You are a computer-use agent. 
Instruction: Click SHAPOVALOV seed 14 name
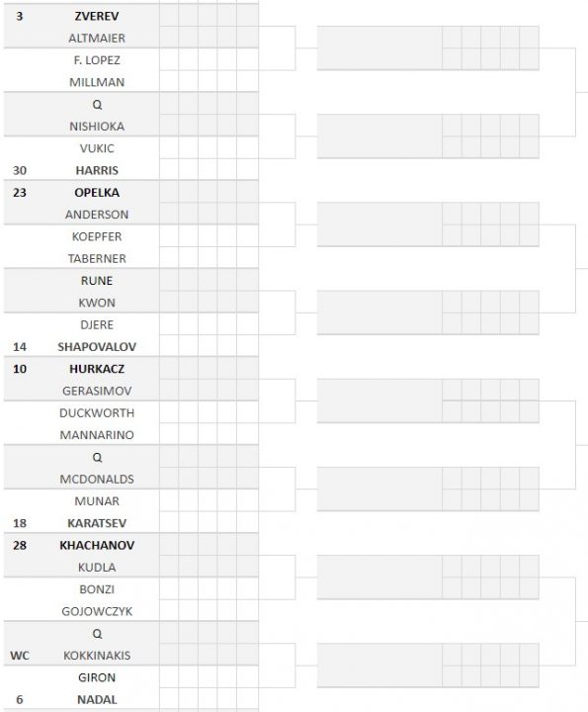(97, 347)
